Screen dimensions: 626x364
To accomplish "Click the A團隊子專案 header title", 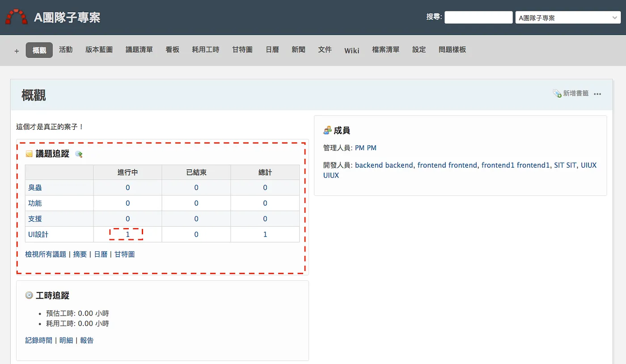I will click(67, 18).
